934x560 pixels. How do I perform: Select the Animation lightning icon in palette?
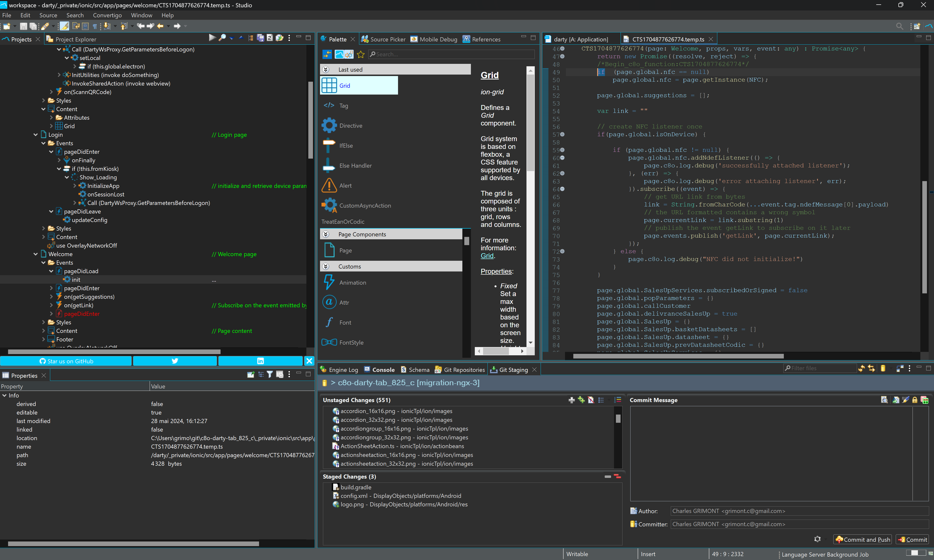[329, 282]
